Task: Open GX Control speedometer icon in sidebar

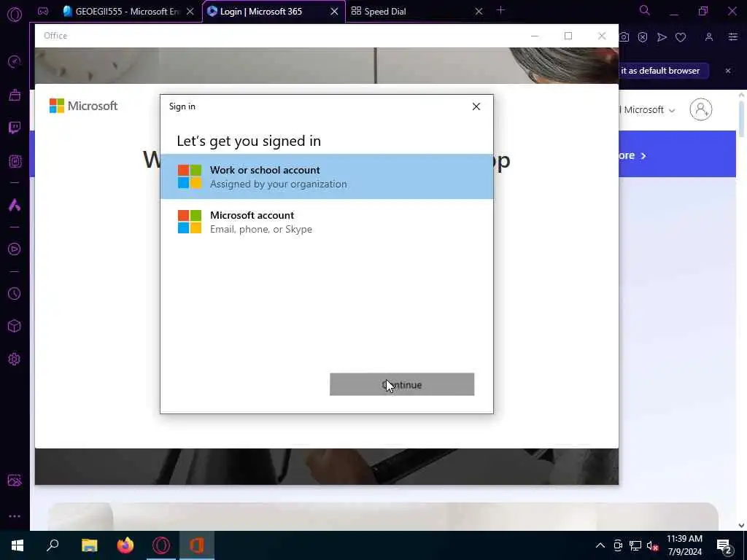Action: (15, 61)
